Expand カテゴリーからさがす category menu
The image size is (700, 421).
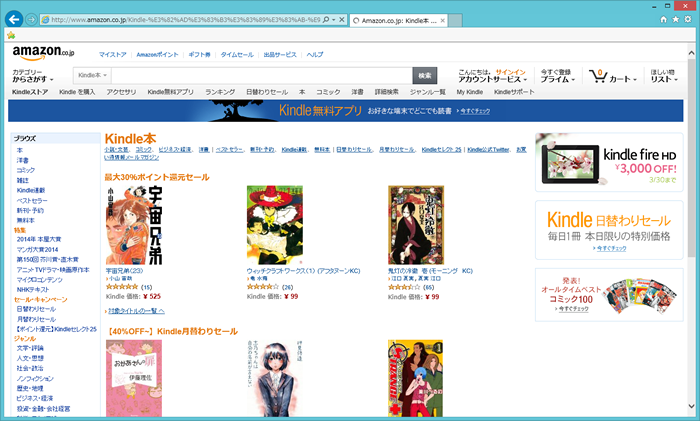pyautogui.click(x=33, y=75)
